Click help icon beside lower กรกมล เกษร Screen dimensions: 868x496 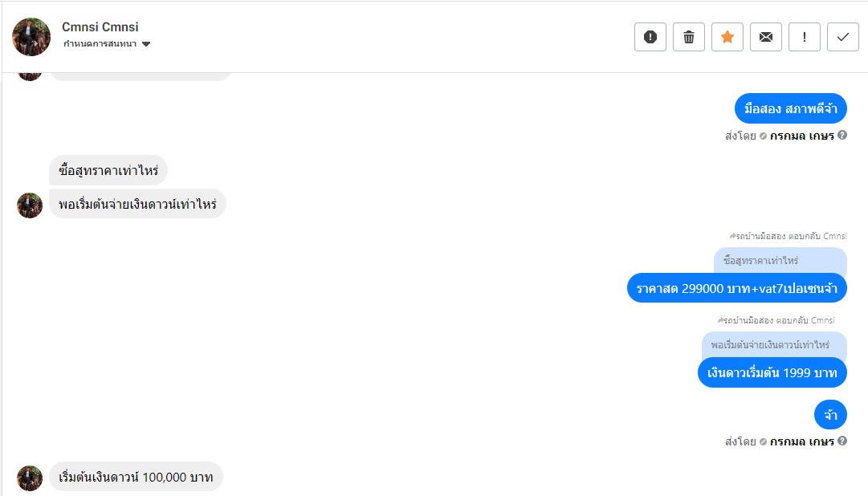pyautogui.click(x=842, y=441)
